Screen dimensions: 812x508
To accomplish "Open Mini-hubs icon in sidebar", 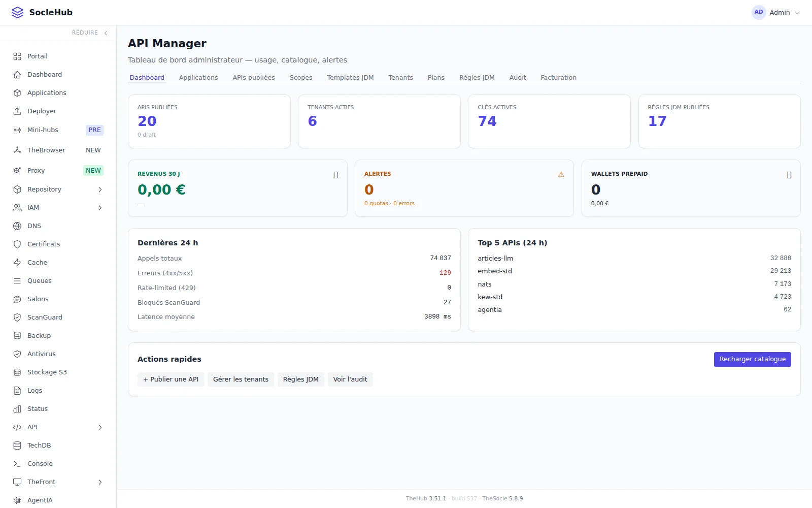I will click(17, 130).
